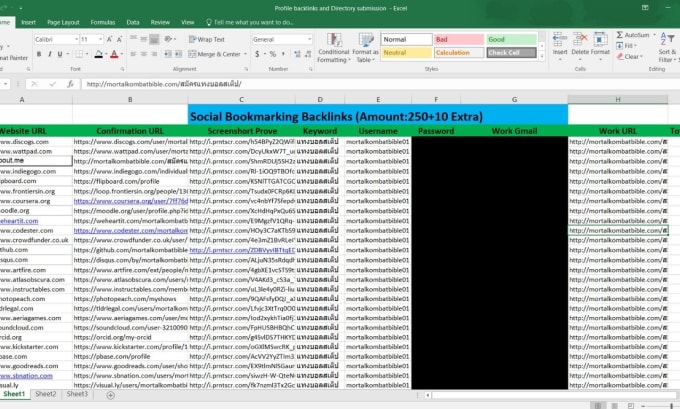The width and height of the screenshot is (680, 409).
Task: Open the Fill dropdown in Editing
Action: [626, 46]
